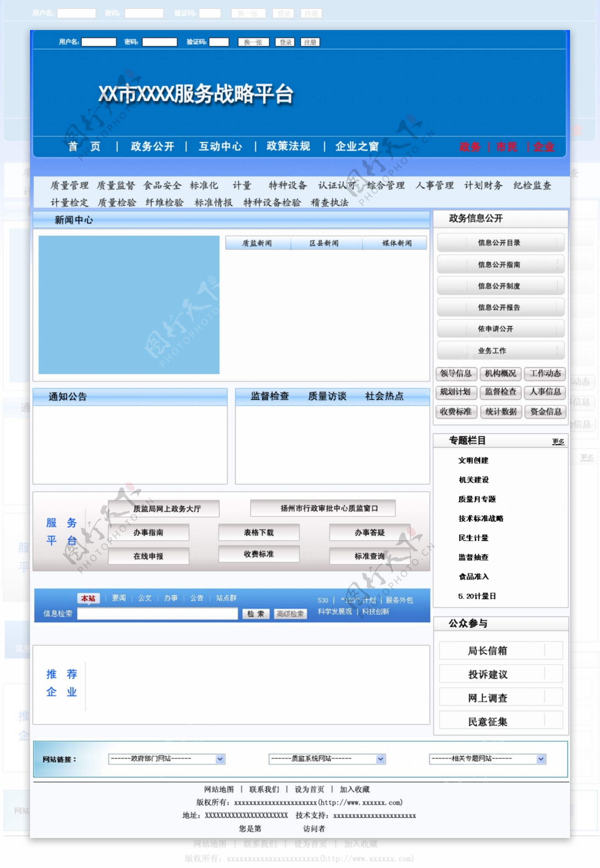Click the 换一张 captcha button
The height and width of the screenshot is (868, 600).
(253, 42)
